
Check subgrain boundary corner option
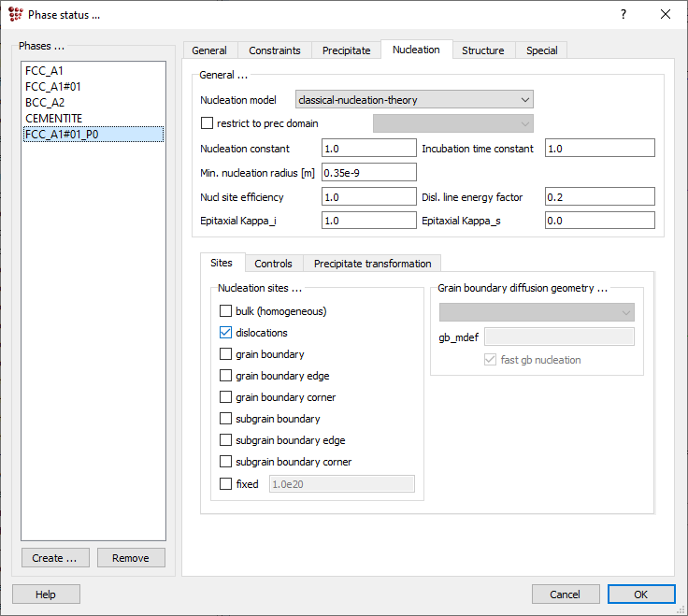click(225, 462)
